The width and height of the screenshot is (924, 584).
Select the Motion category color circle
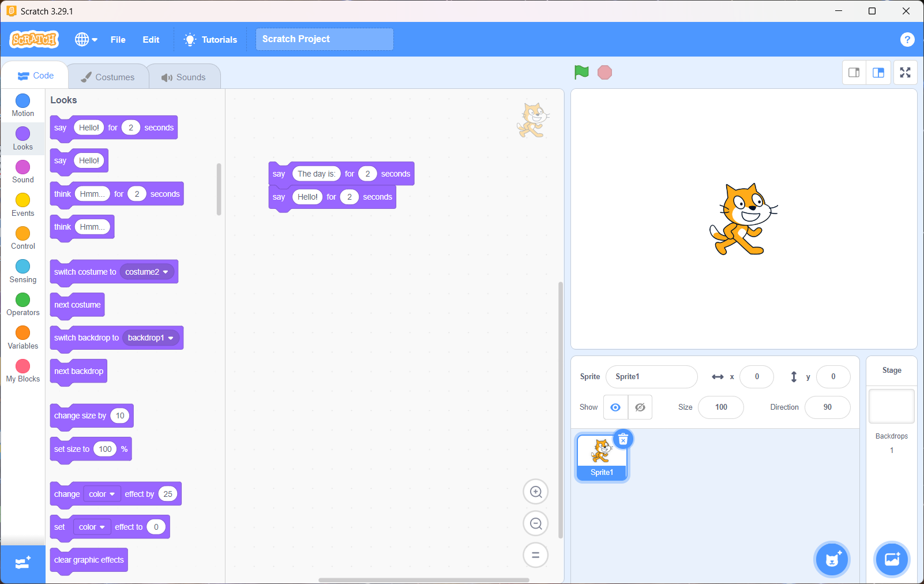pyautogui.click(x=23, y=101)
